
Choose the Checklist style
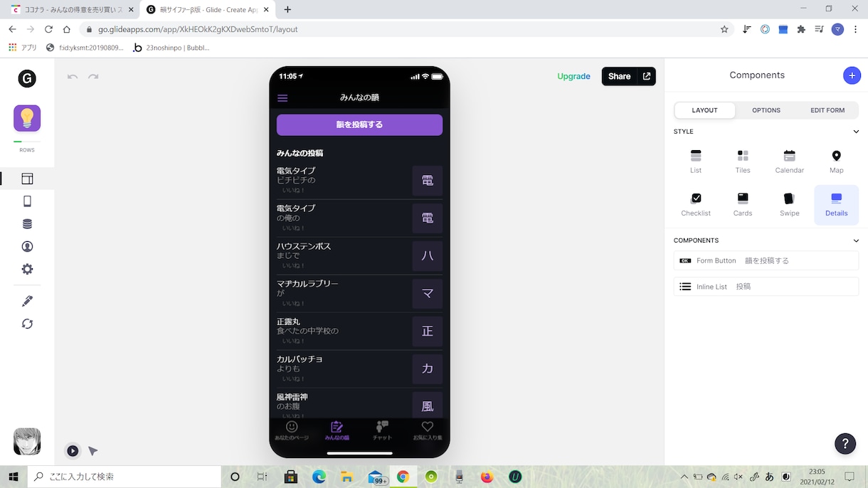click(696, 204)
